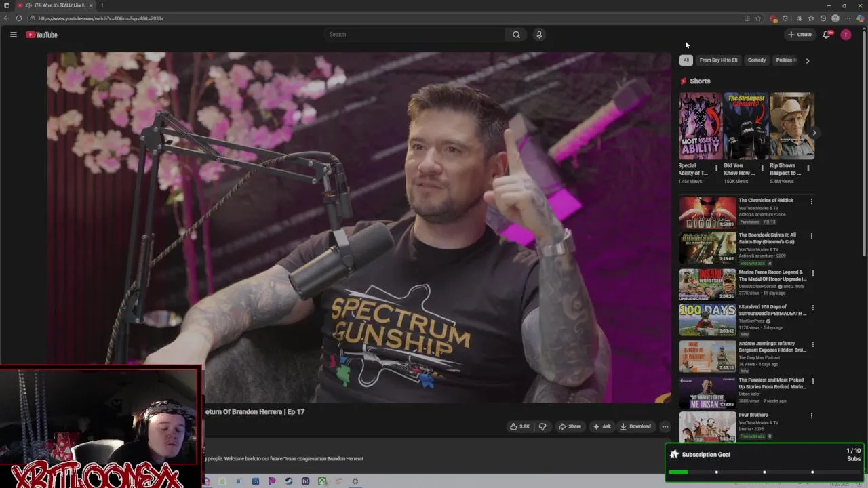Open a new browser tab

[102, 5]
